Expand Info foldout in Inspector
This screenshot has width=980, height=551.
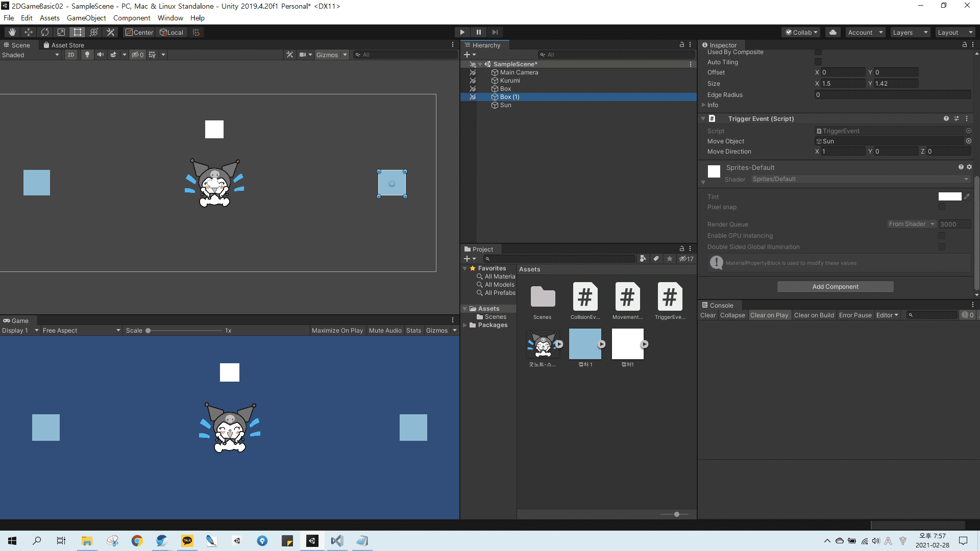(704, 105)
